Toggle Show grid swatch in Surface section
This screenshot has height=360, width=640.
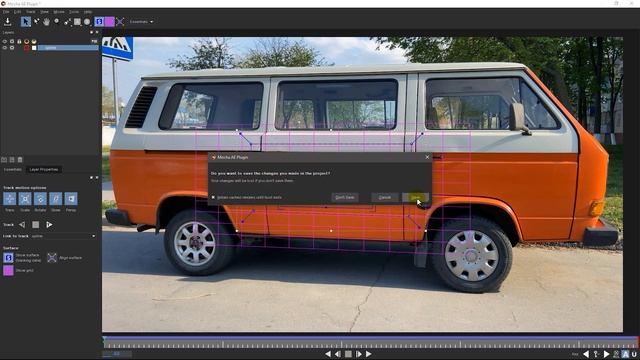tap(8, 271)
